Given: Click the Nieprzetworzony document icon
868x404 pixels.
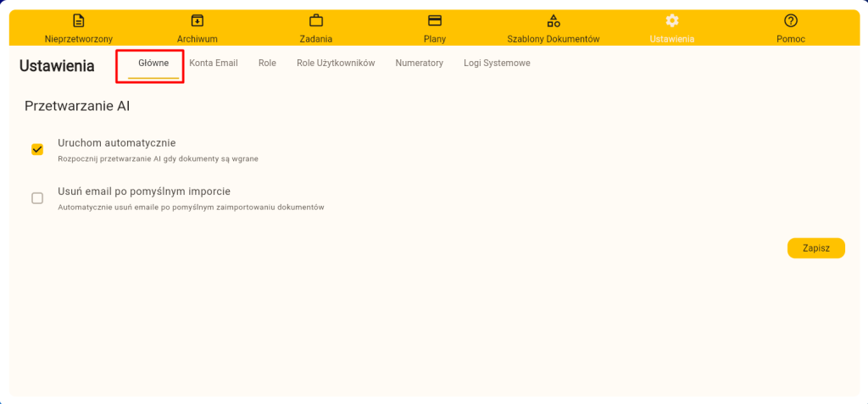Looking at the screenshot, I should tap(78, 20).
